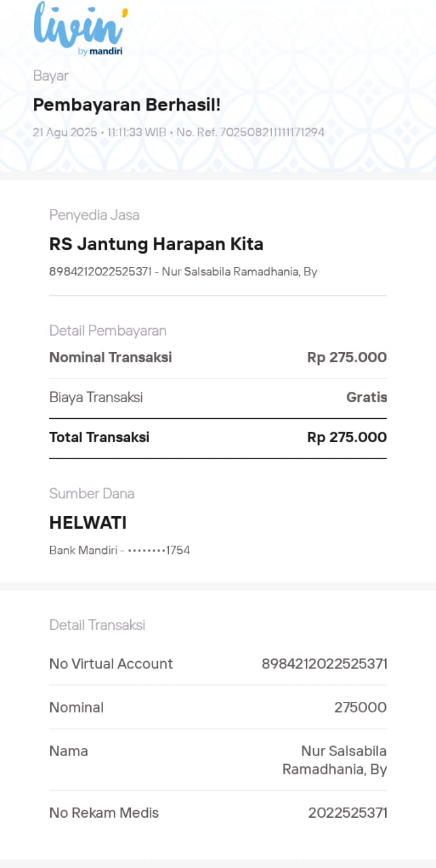Click the "Detail Transaksi" section header

[x=97, y=625]
